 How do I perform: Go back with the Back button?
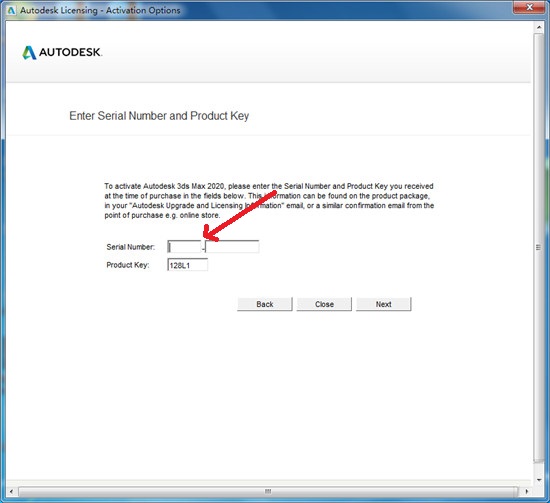264,304
